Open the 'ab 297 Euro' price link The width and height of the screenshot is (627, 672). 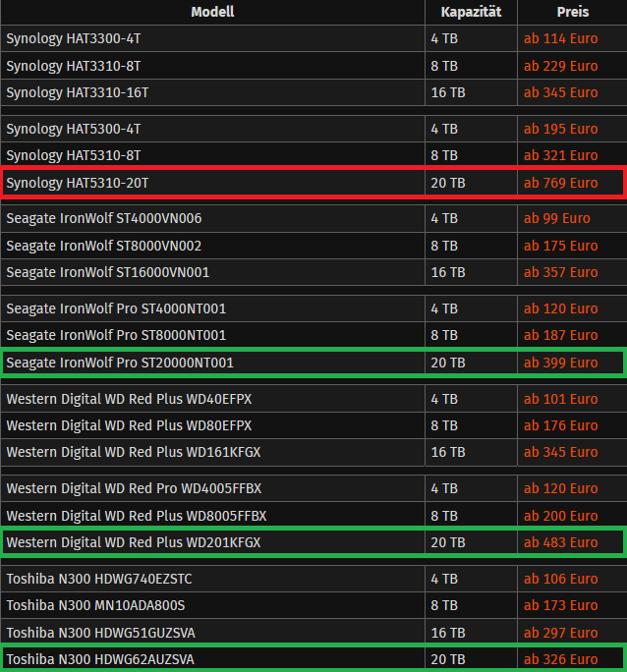click(560, 633)
